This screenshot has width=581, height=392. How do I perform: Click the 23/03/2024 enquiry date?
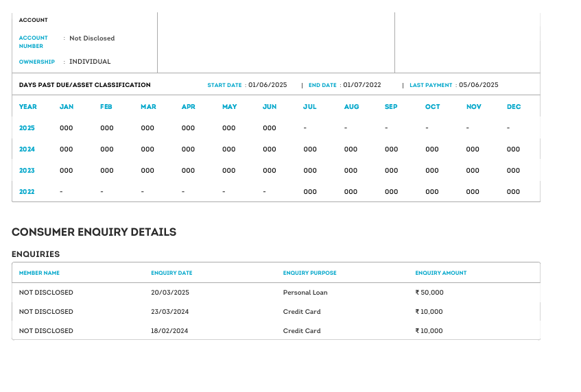tap(169, 312)
